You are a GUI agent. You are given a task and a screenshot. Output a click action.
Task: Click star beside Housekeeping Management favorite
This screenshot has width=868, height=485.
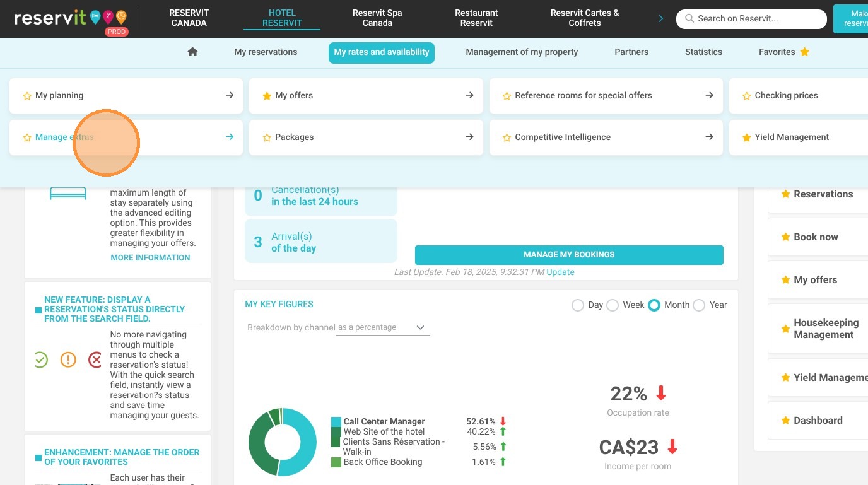(x=785, y=329)
